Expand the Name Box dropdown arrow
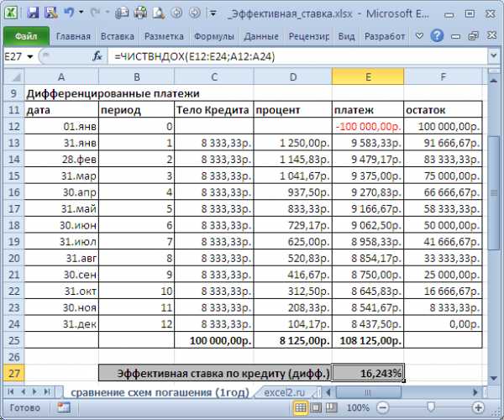This screenshot has height=420, width=504. (x=31, y=56)
